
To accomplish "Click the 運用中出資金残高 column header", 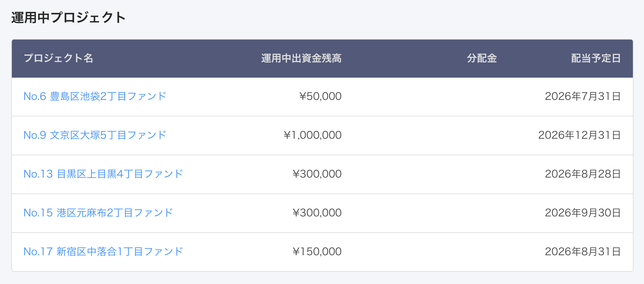I will point(301,58).
